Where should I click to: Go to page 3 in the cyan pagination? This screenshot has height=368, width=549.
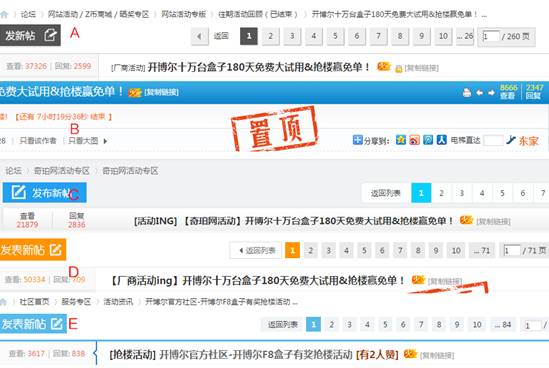[x=461, y=193]
